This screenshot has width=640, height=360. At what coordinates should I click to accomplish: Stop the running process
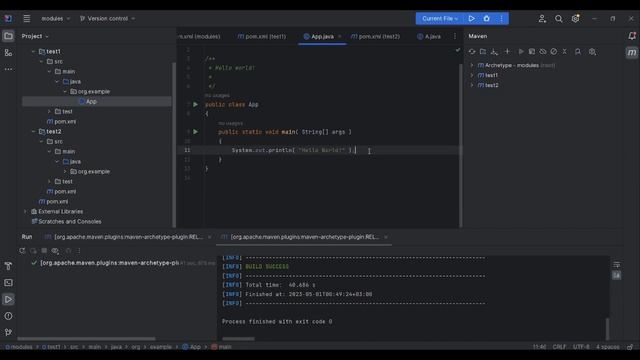point(44,251)
